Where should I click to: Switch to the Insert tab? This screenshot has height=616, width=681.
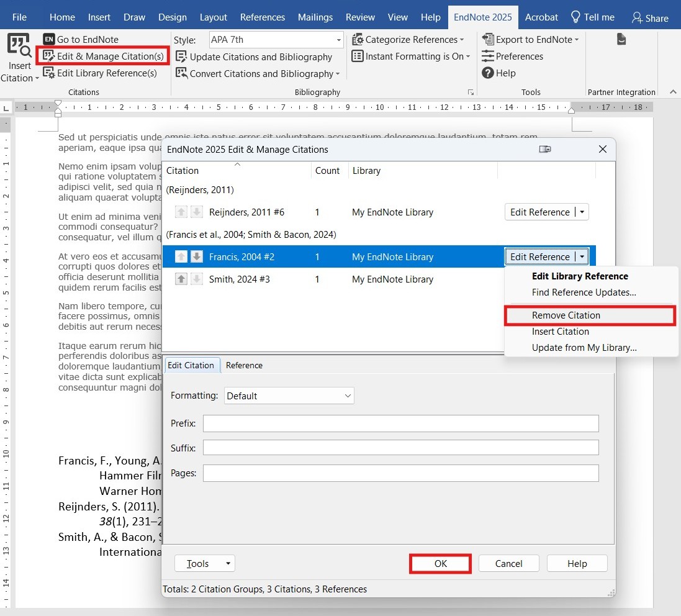[x=99, y=17]
